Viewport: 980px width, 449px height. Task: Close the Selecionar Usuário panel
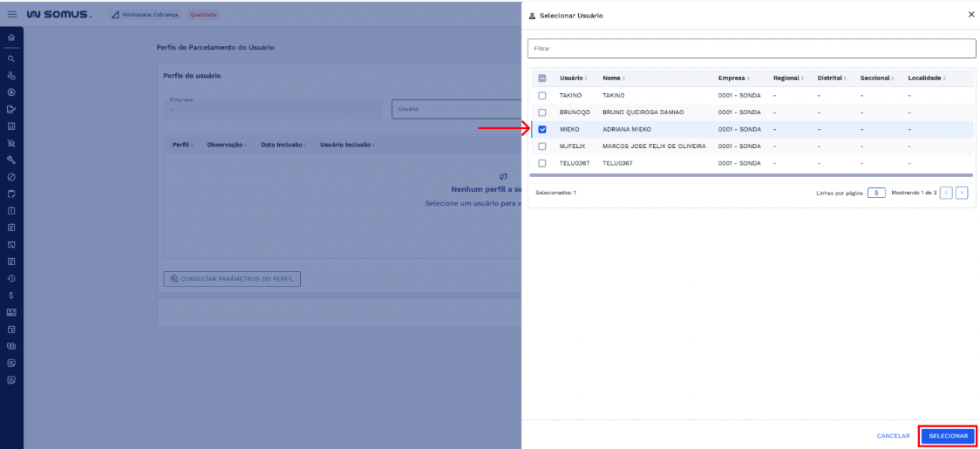(x=970, y=14)
